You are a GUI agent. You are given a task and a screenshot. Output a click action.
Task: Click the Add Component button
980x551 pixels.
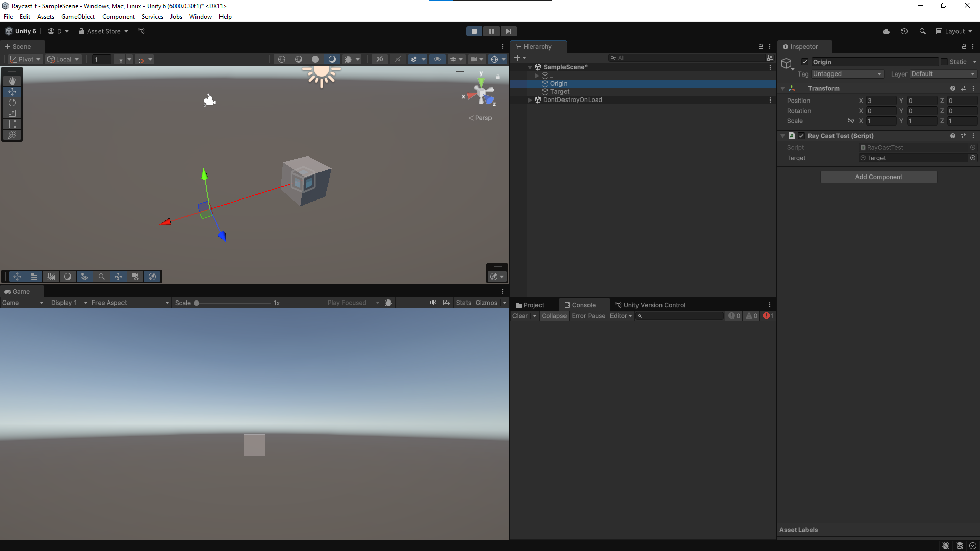click(x=878, y=177)
